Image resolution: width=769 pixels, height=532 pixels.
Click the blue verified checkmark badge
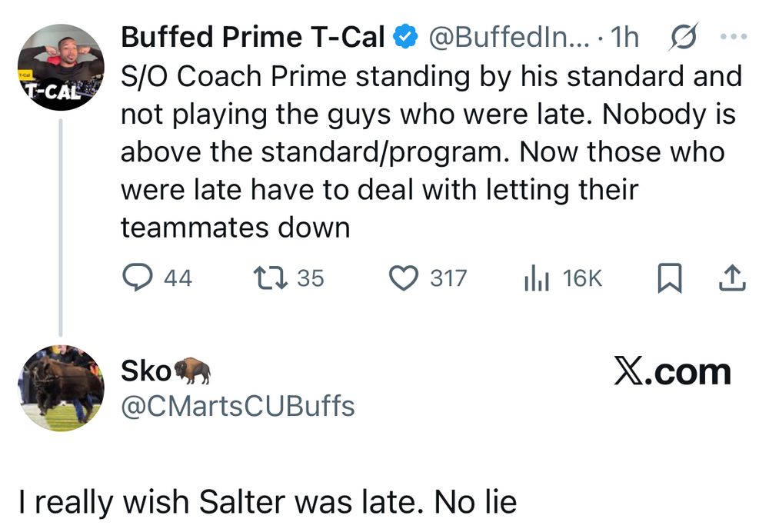405,37
